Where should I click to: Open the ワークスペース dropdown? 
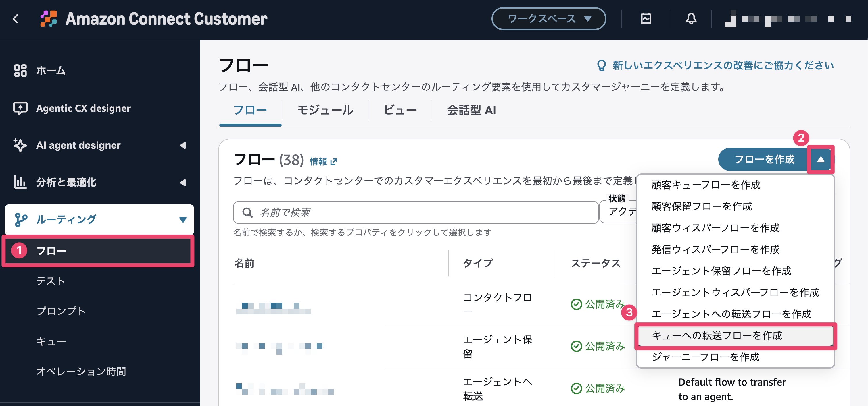pos(549,18)
